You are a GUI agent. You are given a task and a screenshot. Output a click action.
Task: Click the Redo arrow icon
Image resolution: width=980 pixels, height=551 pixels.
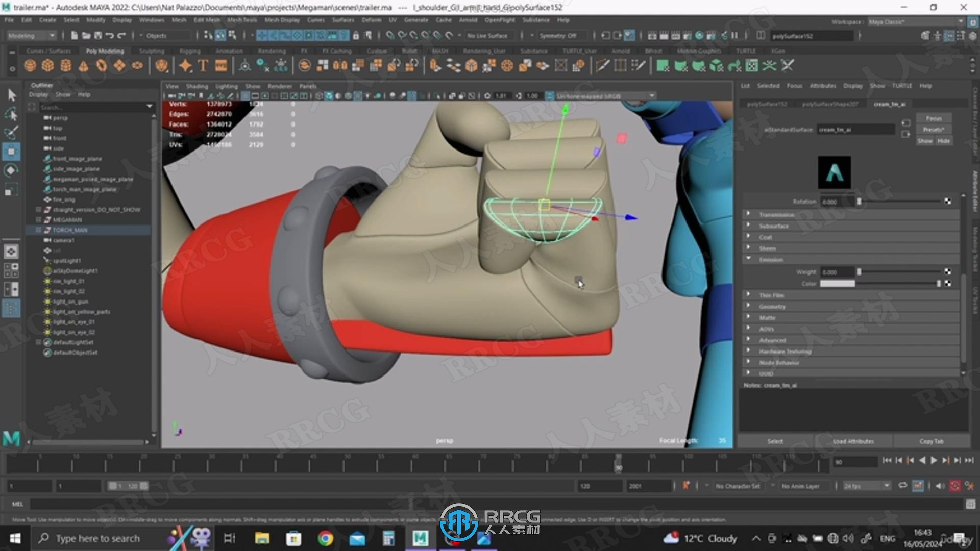pyautogui.click(x=121, y=36)
